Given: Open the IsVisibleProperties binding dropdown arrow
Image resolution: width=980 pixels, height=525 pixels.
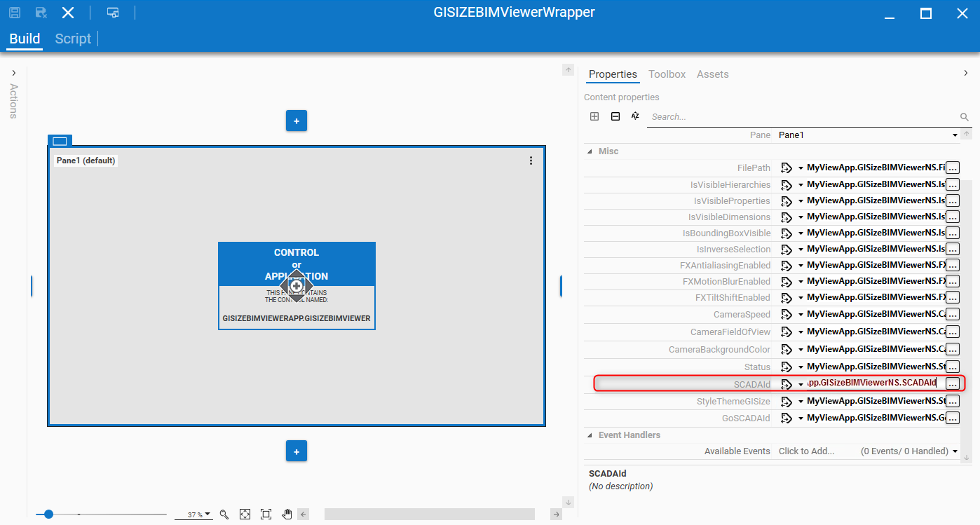Looking at the screenshot, I should pyautogui.click(x=801, y=201).
